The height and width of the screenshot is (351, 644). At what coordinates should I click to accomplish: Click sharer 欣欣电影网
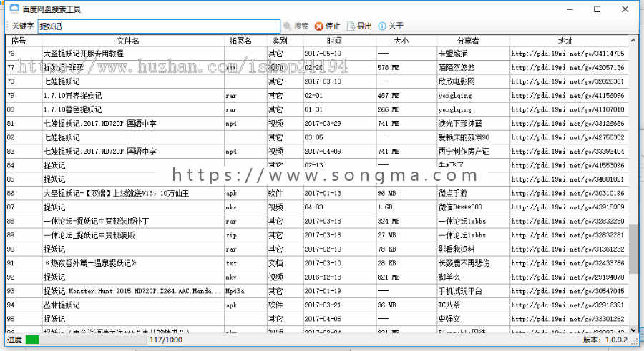[457, 81]
